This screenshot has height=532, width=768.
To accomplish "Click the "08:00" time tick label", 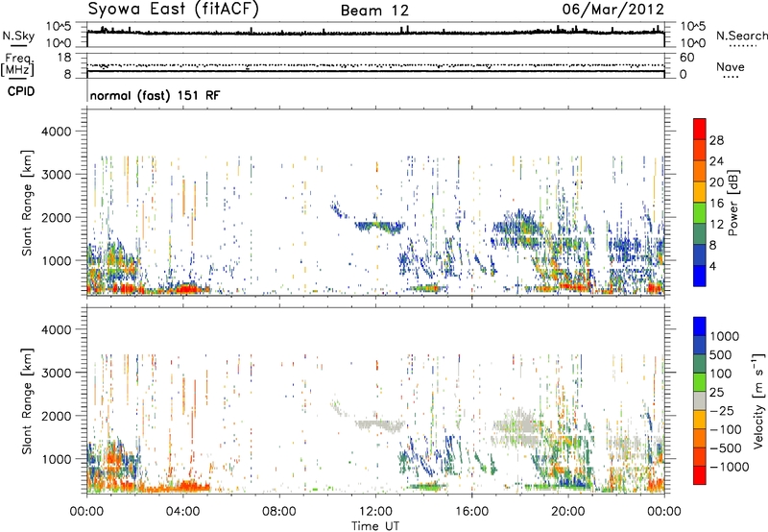I will (x=278, y=512).
